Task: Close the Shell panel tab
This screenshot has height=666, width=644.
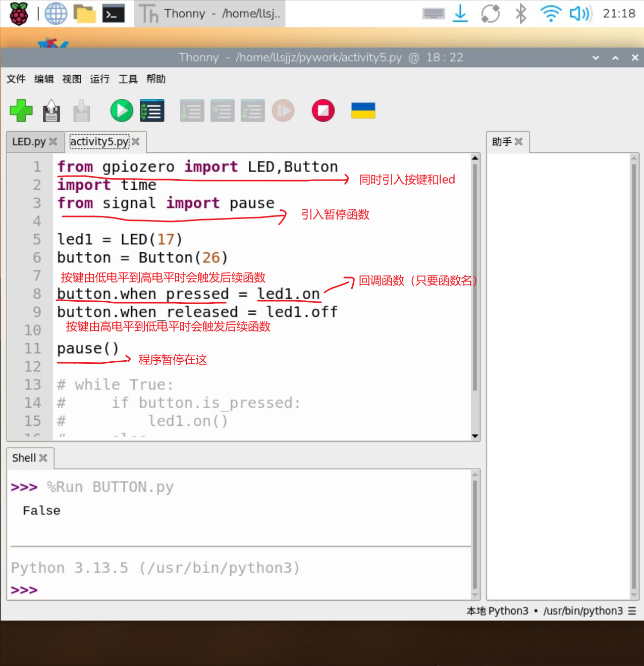Action: pyautogui.click(x=43, y=458)
